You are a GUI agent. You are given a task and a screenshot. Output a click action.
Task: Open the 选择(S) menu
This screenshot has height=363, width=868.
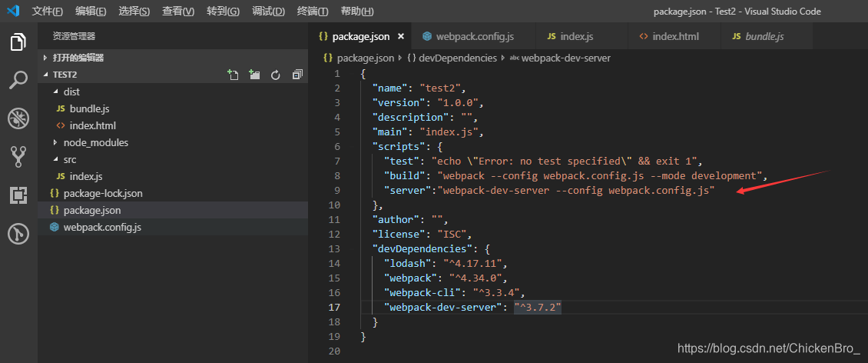134,11
